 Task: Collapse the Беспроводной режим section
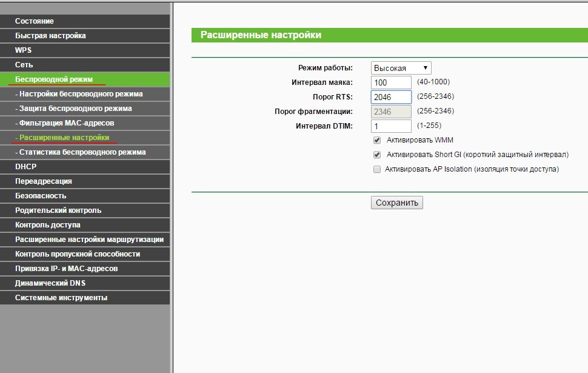85,79
